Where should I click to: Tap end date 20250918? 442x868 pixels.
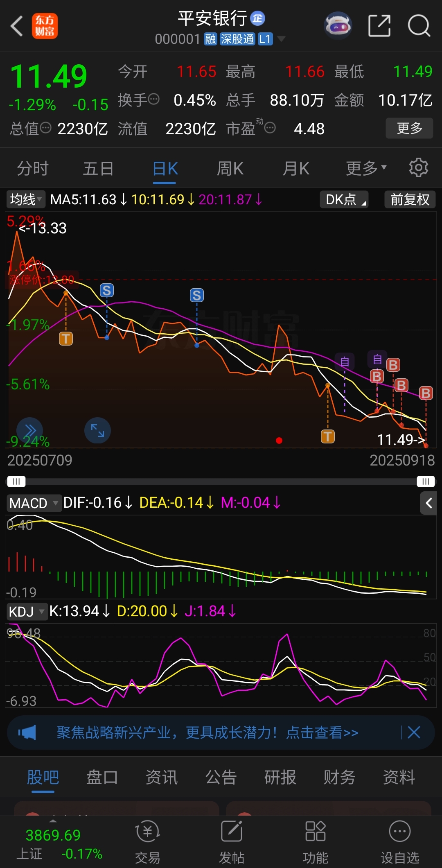[x=402, y=460]
